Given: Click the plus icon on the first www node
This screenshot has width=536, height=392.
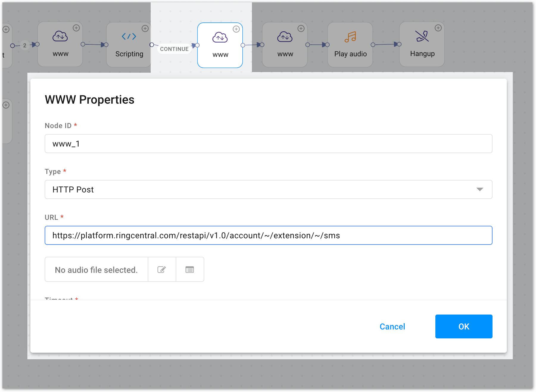Looking at the screenshot, I should [77, 28].
